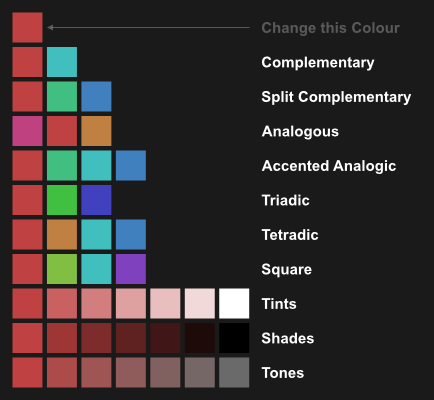Click the Change this Colour label

pos(330,28)
